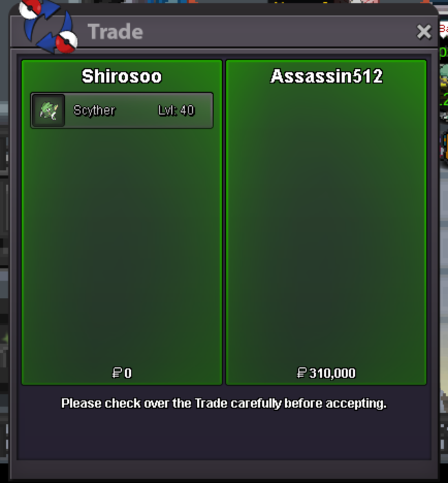
Task: Click Assassin512's 310,000 money offer
Action: (332, 373)
